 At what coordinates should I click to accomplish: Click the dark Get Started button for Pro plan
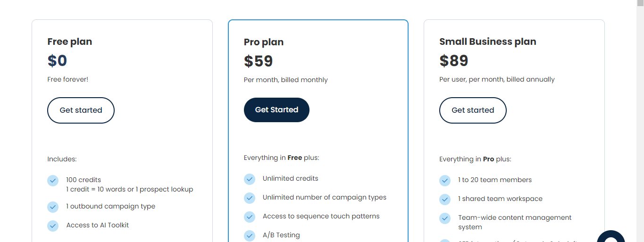(x=276, y=110)
